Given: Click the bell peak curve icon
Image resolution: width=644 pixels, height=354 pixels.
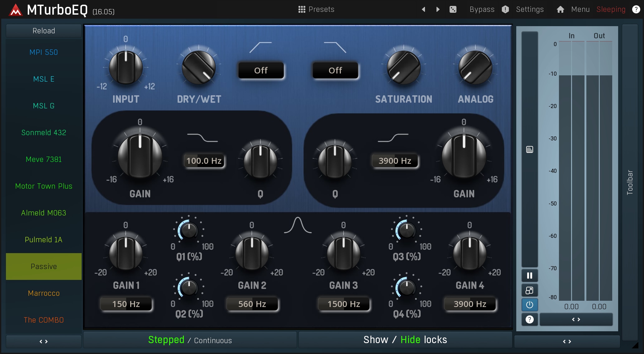Looking at the screenshot, I should coord(298,225).
